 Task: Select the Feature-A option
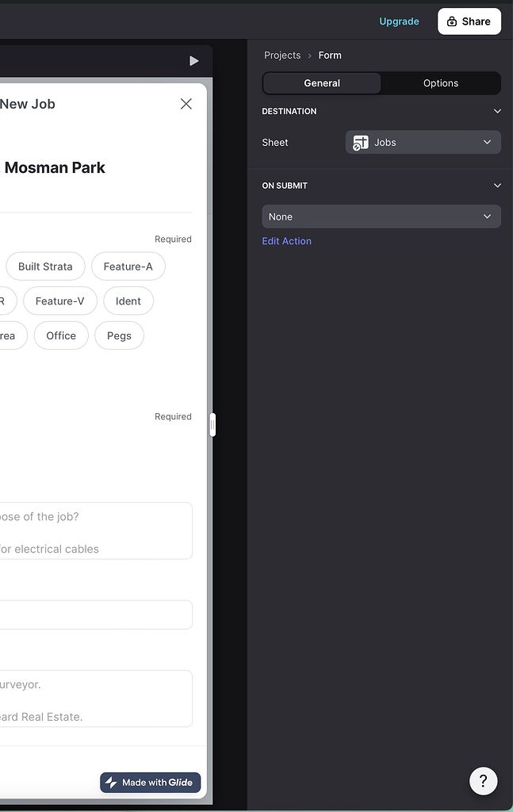[128, 266]
